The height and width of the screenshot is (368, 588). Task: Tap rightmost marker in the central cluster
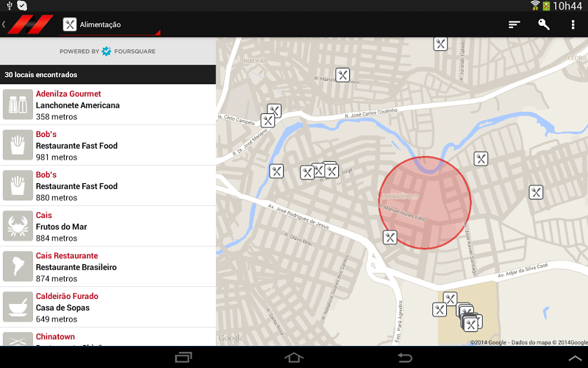point(331,171)
